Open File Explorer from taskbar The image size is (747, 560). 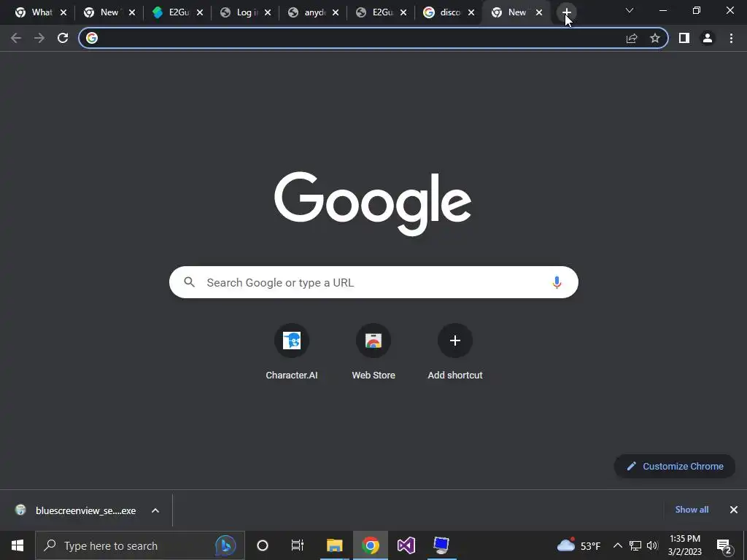[x=334, y=545]
